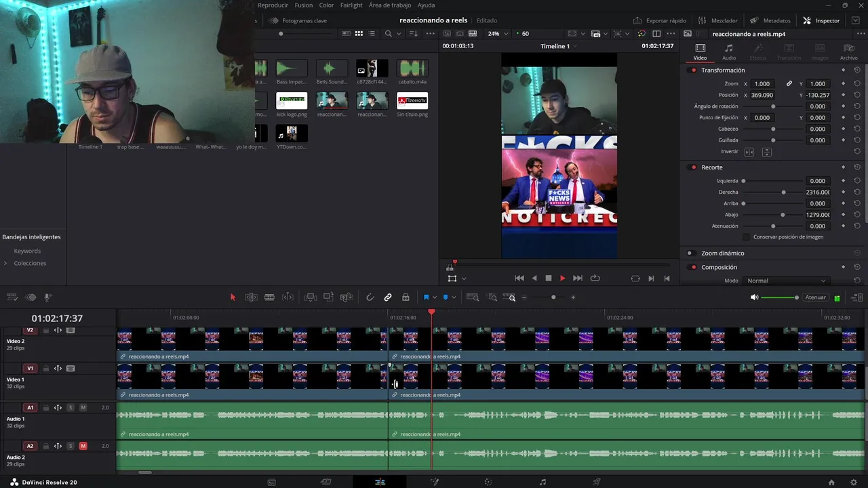Click the Full Extent Zoom icon
Screen dimensions: 868x488
(x=473, y=297)
